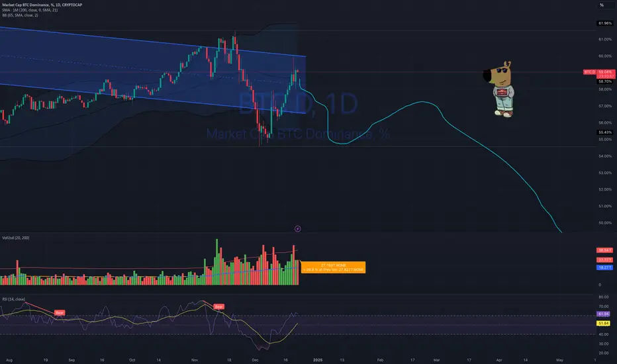617x364 pixels.
Task: Click the Mar label on time axis
Action: pos(436,360)
